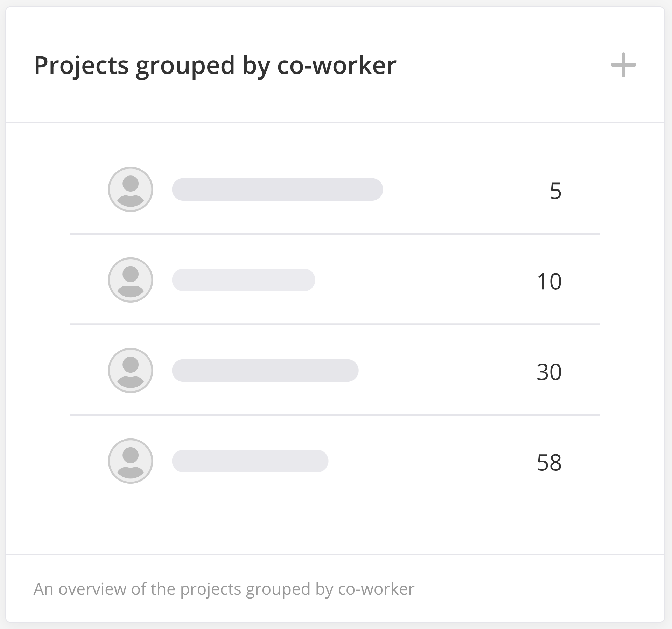This screenshot has height=629, width=672.
Task: Click the "An overview of the projects" footer text
Action: (224, 589)
